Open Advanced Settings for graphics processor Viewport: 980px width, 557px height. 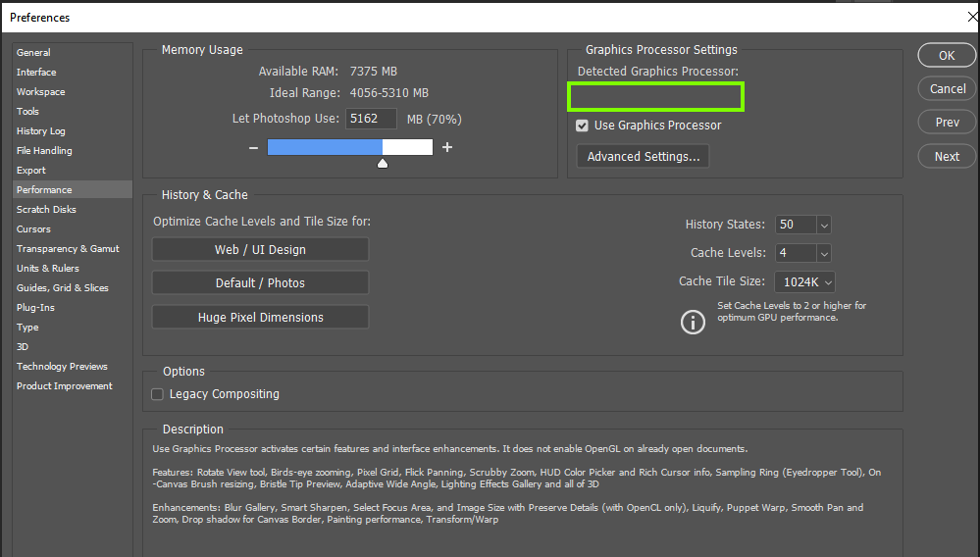coord(644,157)
